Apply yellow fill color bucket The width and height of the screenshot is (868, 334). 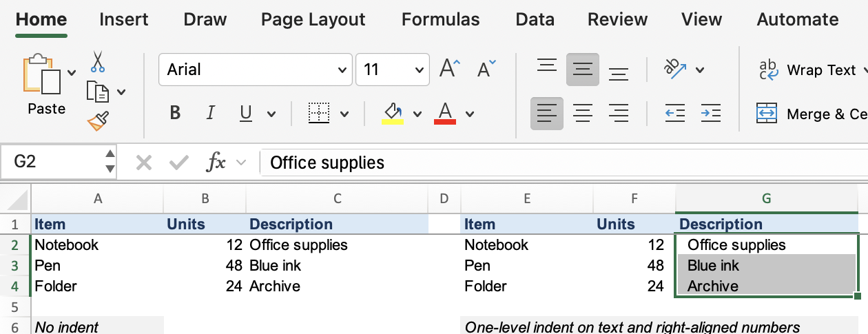pyautogui.click(x=392, y=114)
